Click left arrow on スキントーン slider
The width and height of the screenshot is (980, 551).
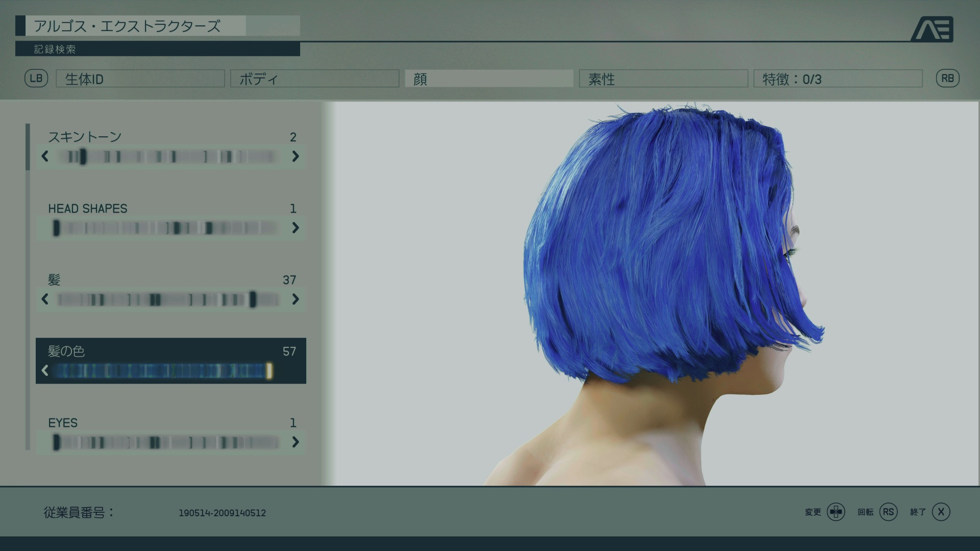pyautogui.click(x=45, y=157)
